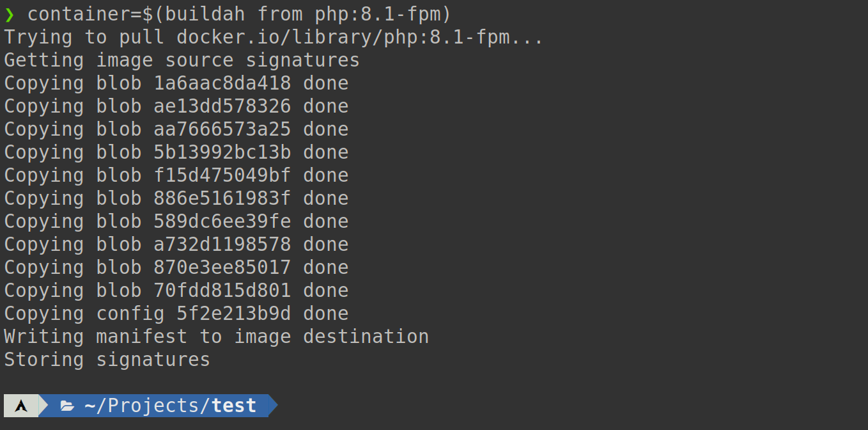The width and height of the screenshot is (868, 430).
Task: Click blob hash 870e3ee85017
Action: 222,267
